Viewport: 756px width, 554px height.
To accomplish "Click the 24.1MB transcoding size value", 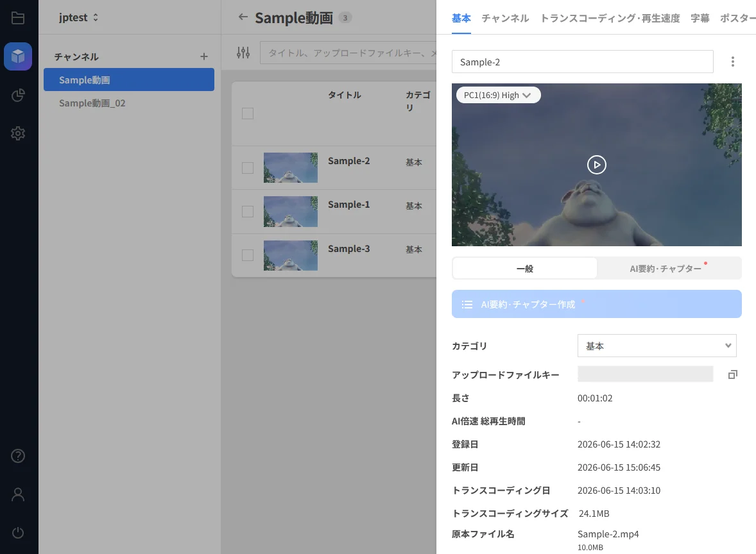I will 594,514.
